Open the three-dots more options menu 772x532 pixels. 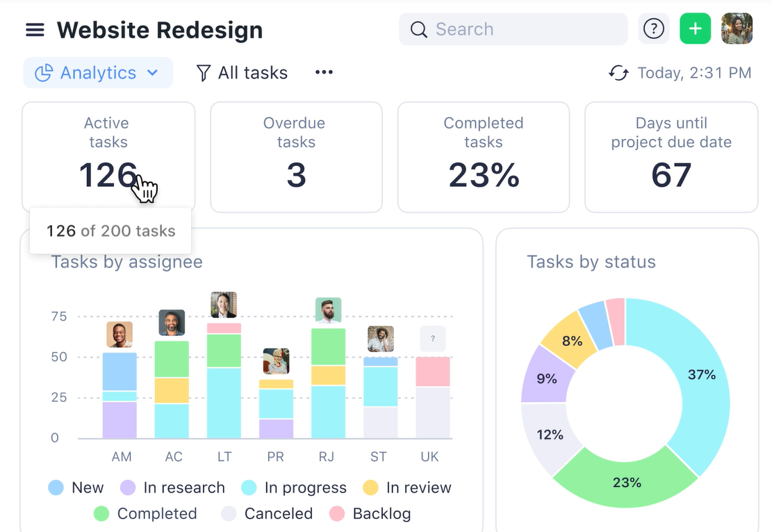coord(324,72)
